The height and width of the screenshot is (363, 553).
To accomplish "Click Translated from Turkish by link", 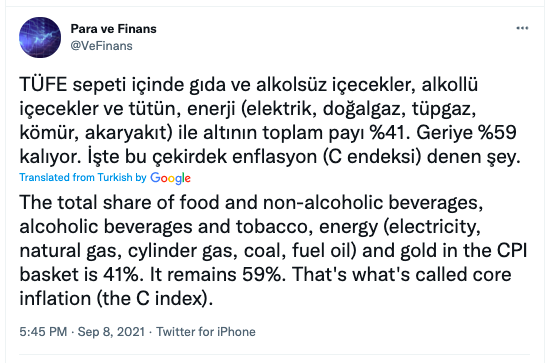I will pos(83,177).
